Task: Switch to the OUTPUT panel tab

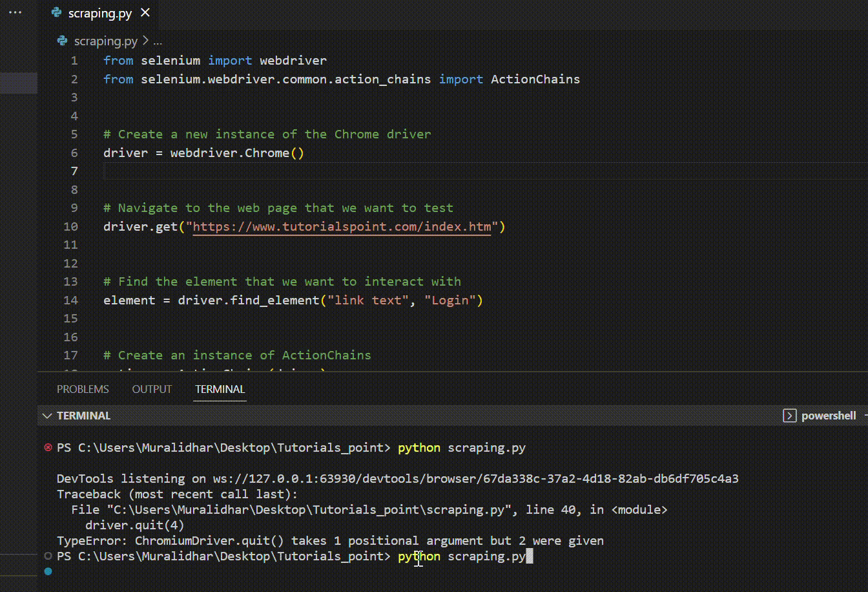Action: (152, 389)
